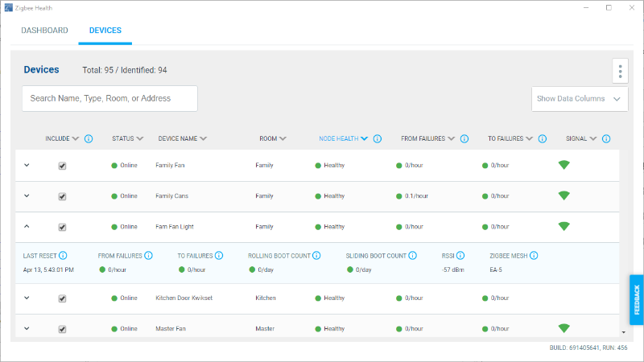Switch to the DASHBOARD tab
The width and height of the screenshot is (644, 362).
pos(44,31)
